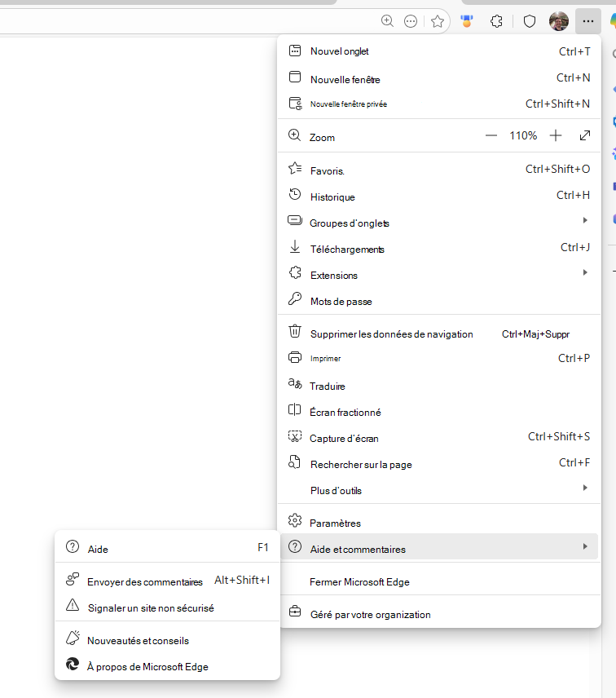This screenshot has height=698, width=616.
Task: Open Nouvelle fenêtre privée
Action: 439,104
